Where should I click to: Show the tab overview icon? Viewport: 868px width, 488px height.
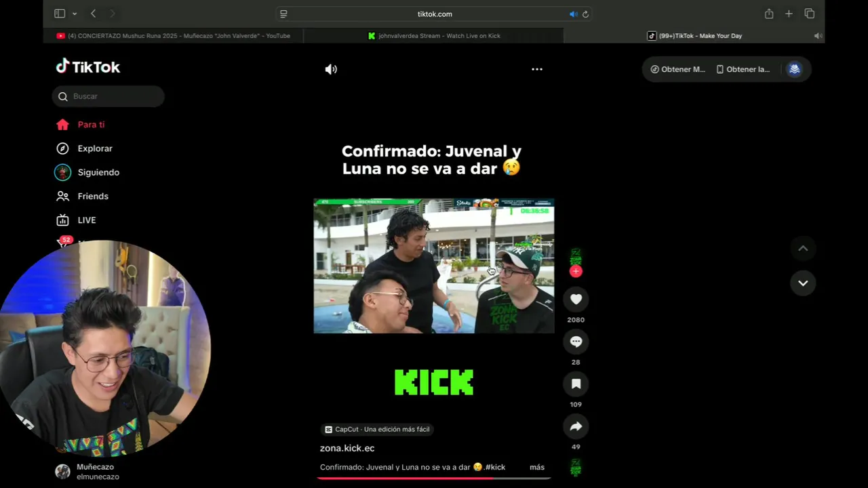809,14
